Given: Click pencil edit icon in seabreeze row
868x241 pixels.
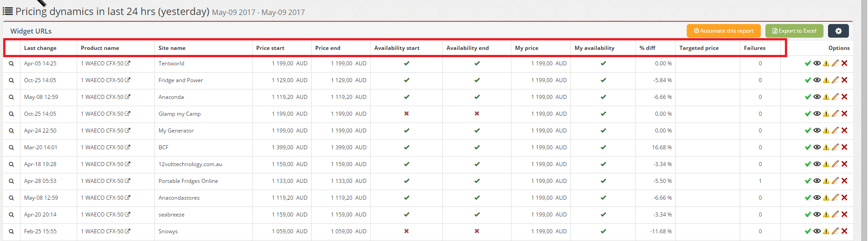Looking at the screenshot, I should pyautogui.click(x=835, y=214).
